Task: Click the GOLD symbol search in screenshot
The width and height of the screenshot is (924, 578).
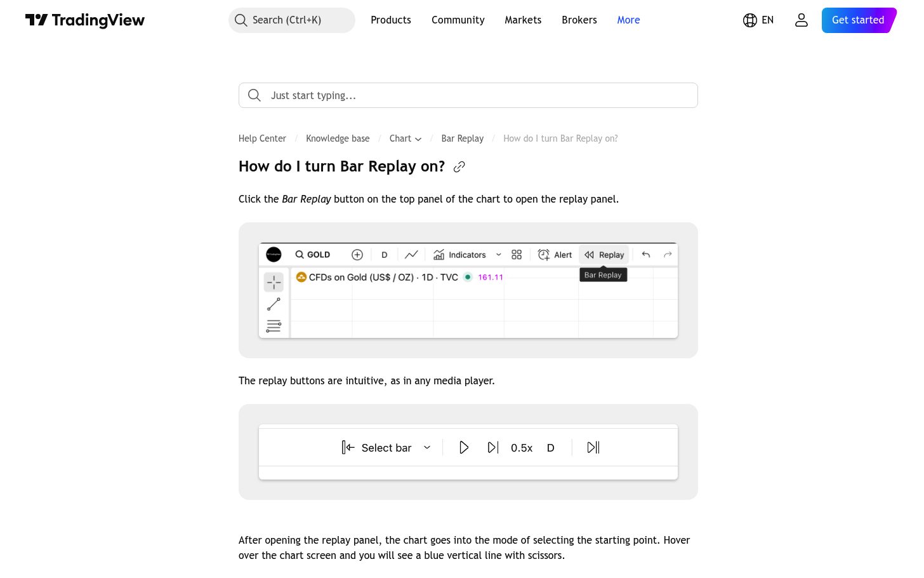Action: [x=313, y=255]
